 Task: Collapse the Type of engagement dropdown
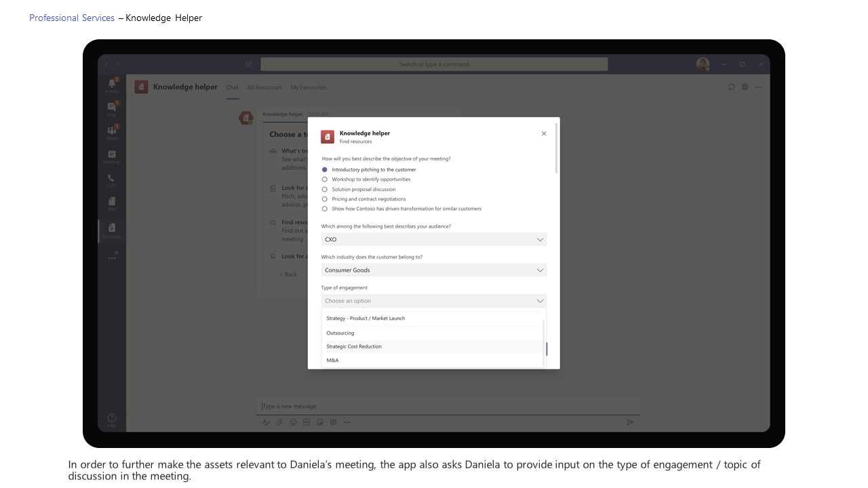click(x=434, y=300)
